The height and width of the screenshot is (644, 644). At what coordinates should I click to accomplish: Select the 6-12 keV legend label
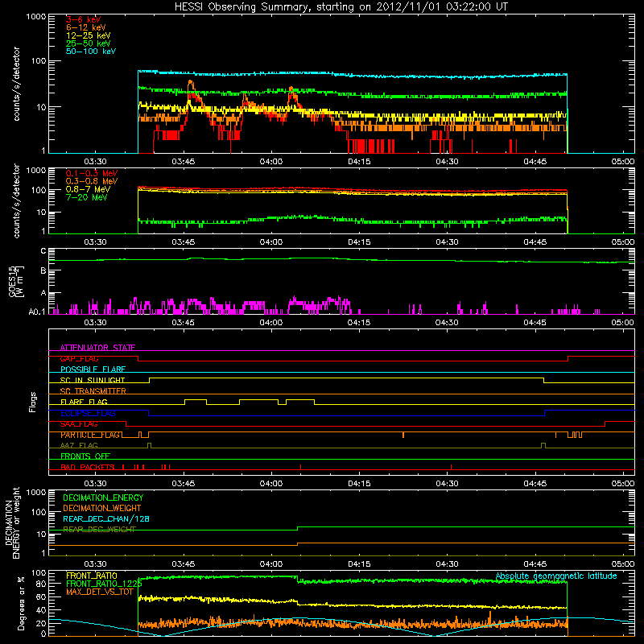(x=85, y=27)
